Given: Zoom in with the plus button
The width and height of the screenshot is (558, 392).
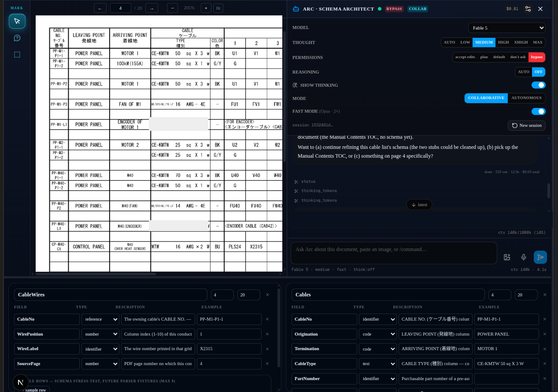Looking at the screenshot, I should point(206,8).
